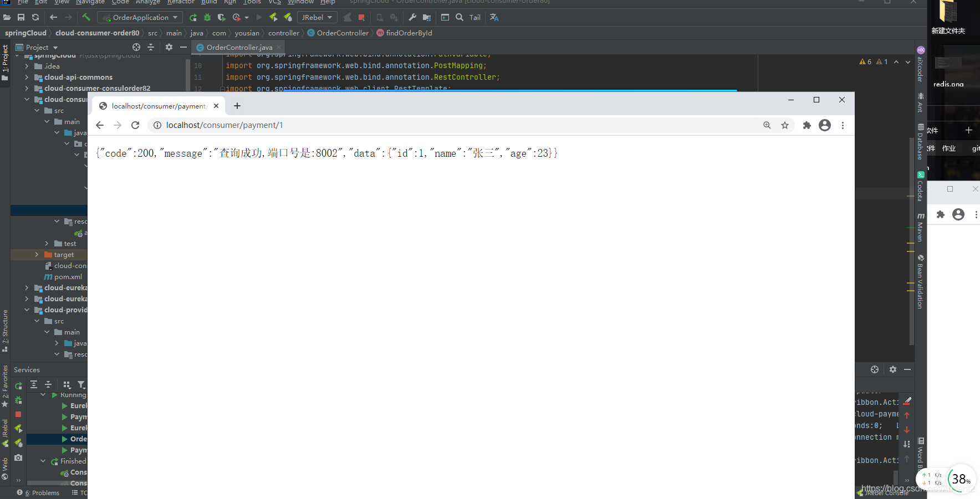Click the Open folder toolbar icon
Viewport: 980px width, 499px height.
point(7,17)
